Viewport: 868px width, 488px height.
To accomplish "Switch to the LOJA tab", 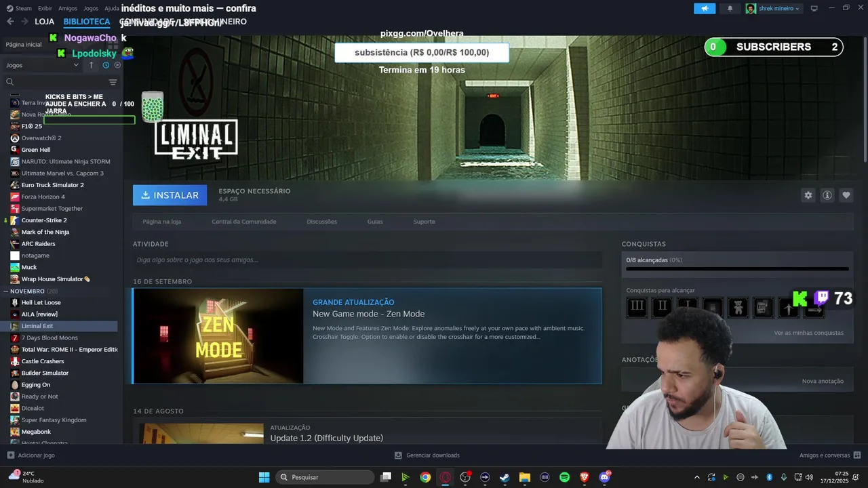I will click(x=44, y=22).
